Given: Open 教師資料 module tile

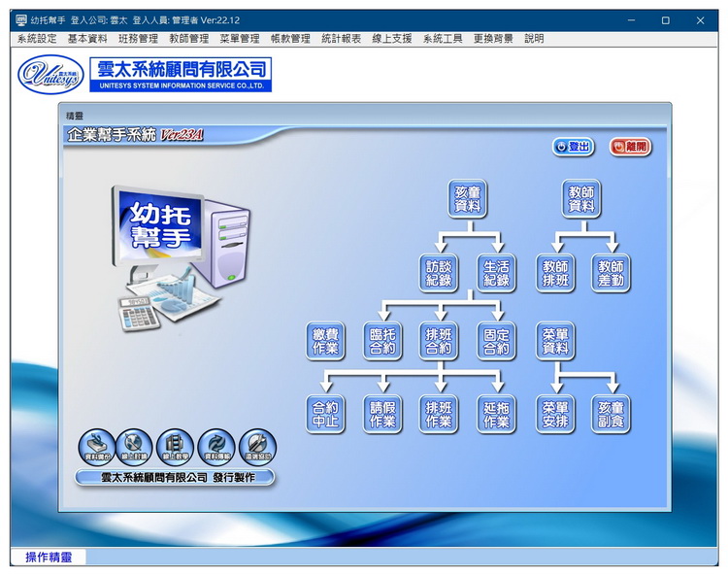Looking at the screenshot, I should (x=581, y=199).
